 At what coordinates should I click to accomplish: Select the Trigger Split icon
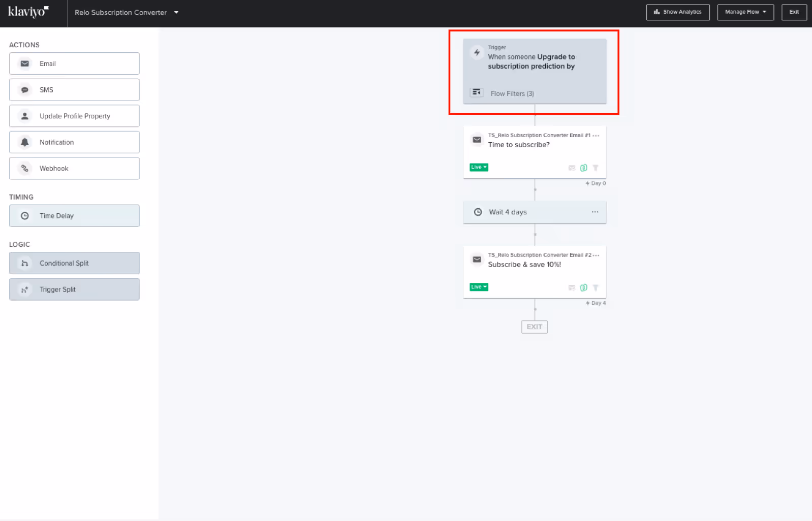[24, 289]
